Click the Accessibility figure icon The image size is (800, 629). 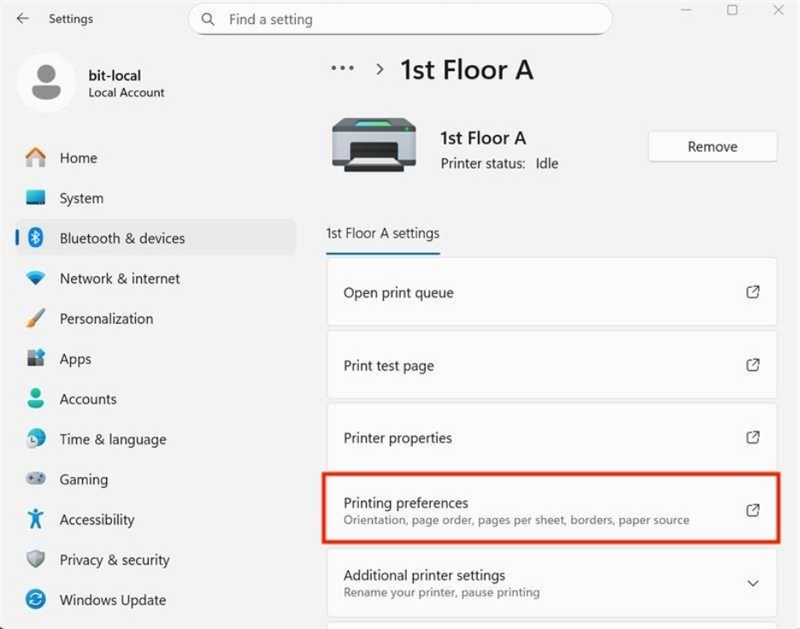point(36,519)
